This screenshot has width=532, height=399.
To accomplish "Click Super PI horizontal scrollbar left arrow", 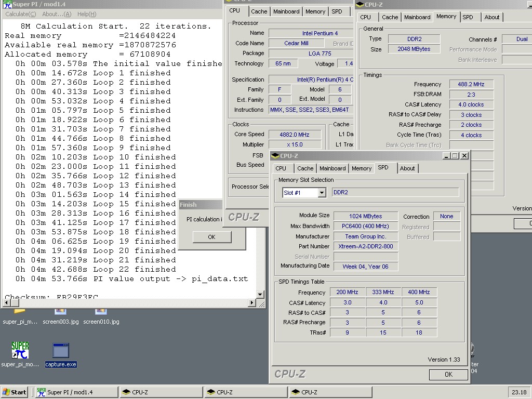I will [6, 302].
